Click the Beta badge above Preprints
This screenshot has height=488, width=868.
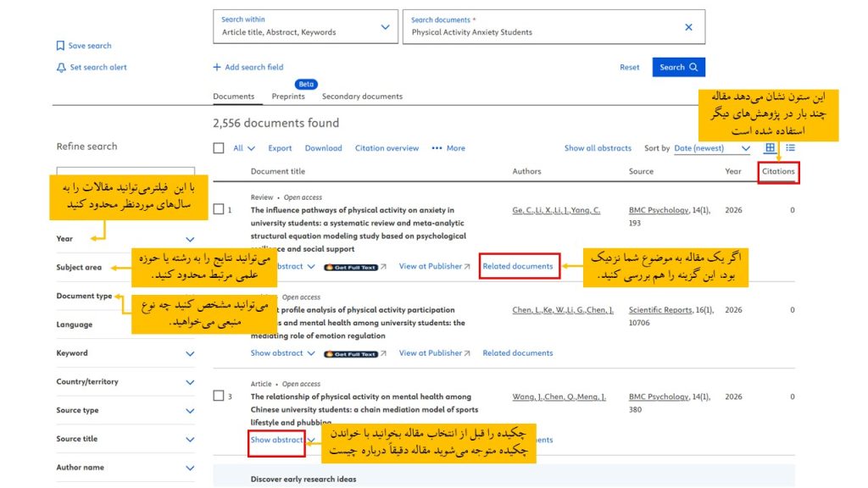[305, 84]
